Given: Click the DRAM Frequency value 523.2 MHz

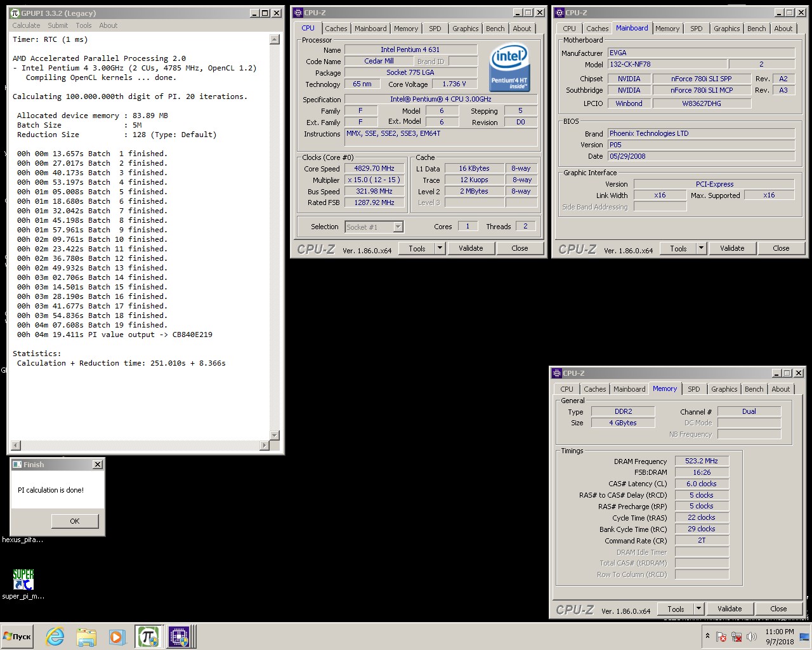Looking at the screenshot, I should 702,461.
